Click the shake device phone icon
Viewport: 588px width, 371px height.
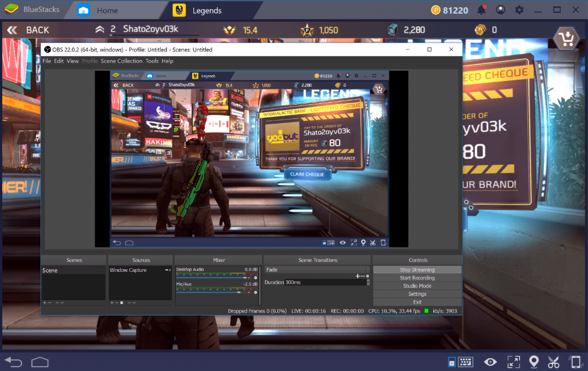point(576,361)
